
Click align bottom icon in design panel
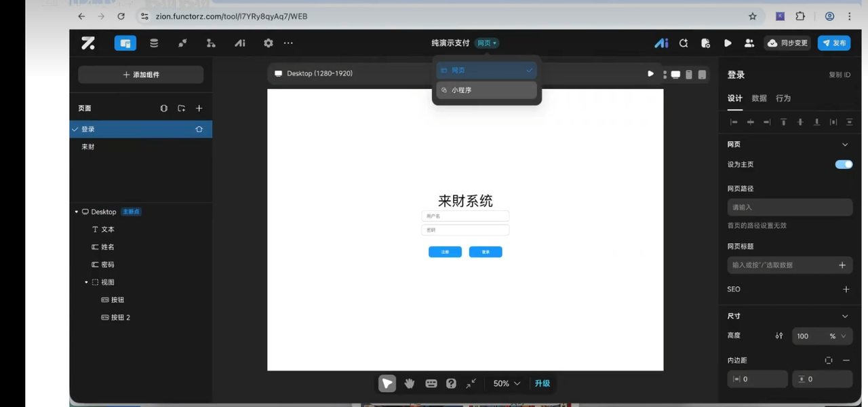[x=816, y=122]
